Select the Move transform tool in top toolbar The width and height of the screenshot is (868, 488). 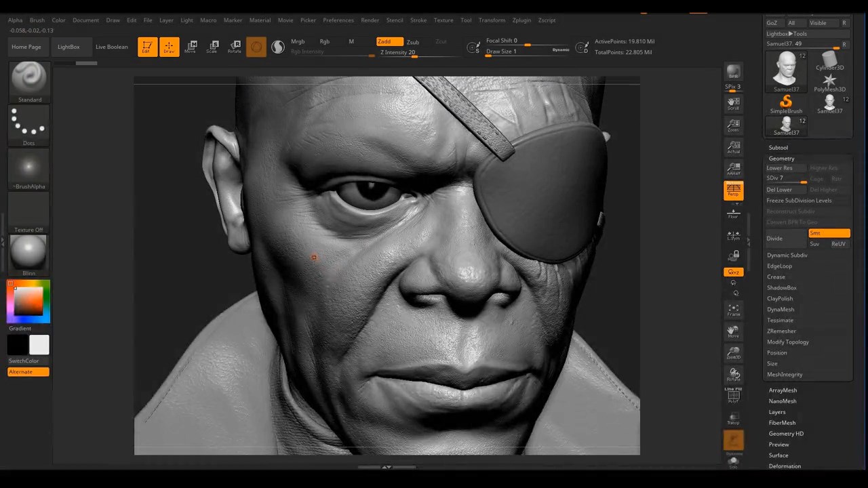click(x=191, y=47)
